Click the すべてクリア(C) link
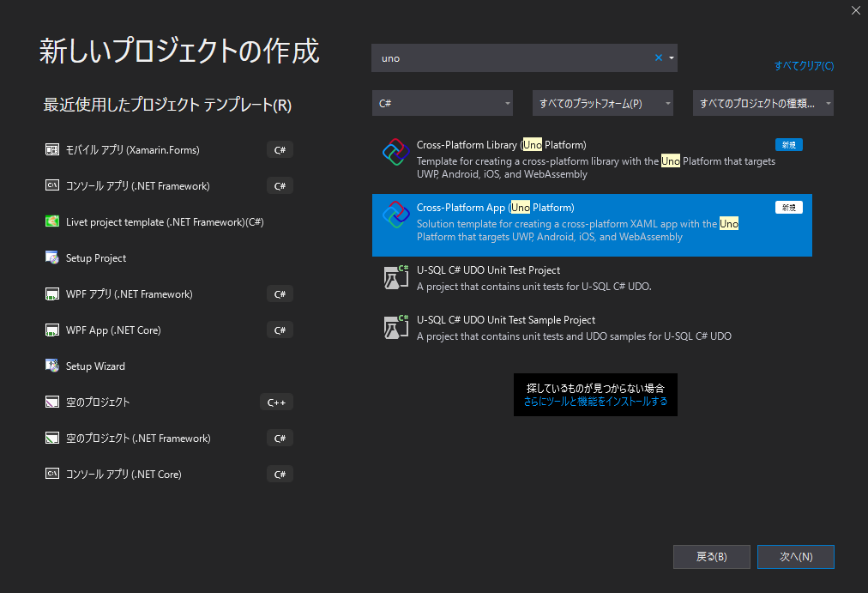 [804, 65]
